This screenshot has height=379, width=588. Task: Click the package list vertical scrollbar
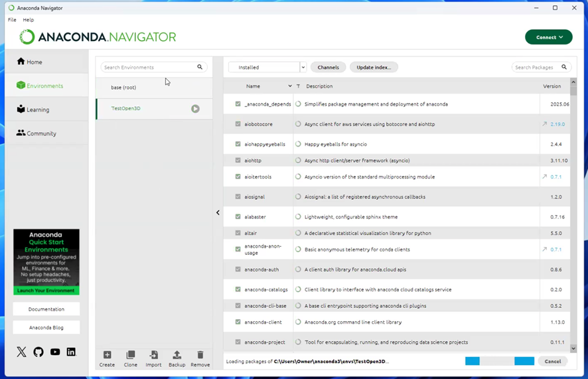coord(573,216)
